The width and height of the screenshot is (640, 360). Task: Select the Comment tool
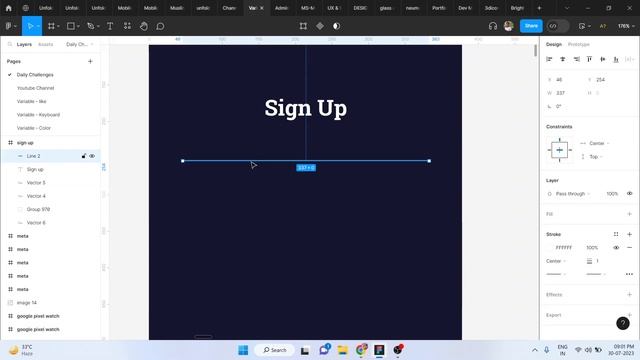pyautogui.click(x=160, y=26)
